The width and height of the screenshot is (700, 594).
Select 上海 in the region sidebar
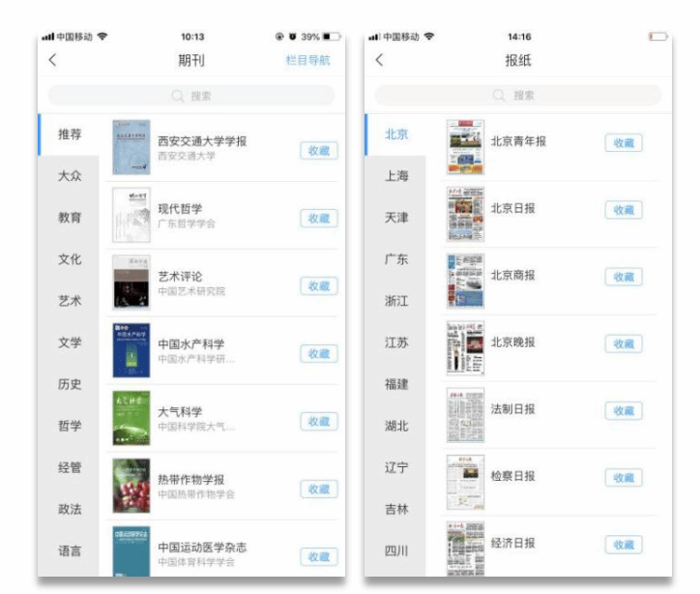click(x=396, y=176)
